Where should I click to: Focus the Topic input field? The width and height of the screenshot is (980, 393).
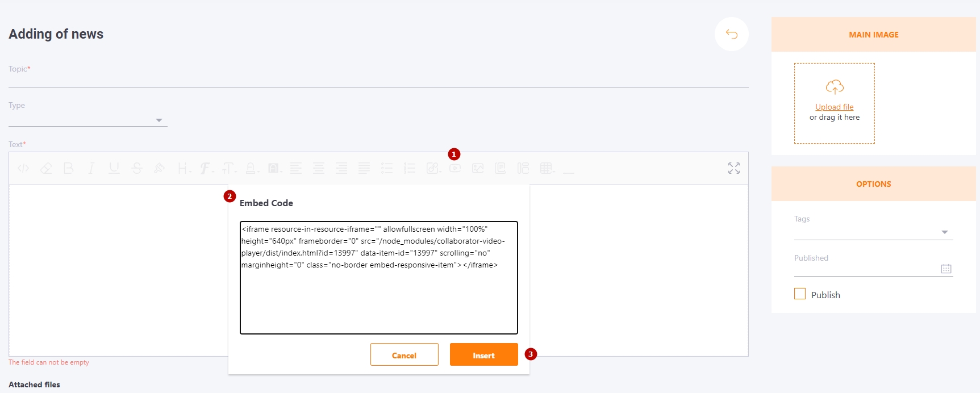(x=378, y=80)
